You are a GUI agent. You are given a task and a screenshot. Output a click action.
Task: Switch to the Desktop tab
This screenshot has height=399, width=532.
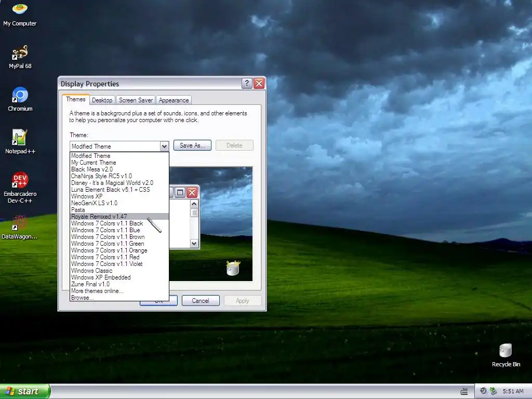click(102, 100)
